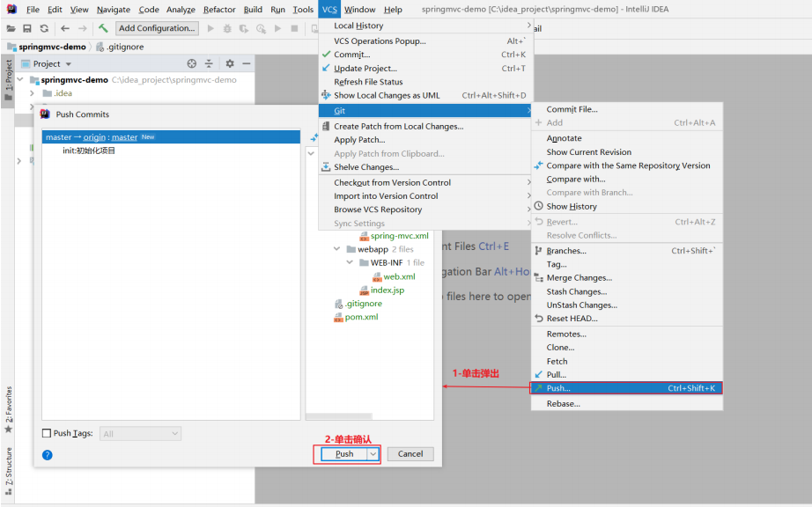Viewport: 812px width, 507px height.
Task: Expand the Local History submenu
Action: point(425,26)
